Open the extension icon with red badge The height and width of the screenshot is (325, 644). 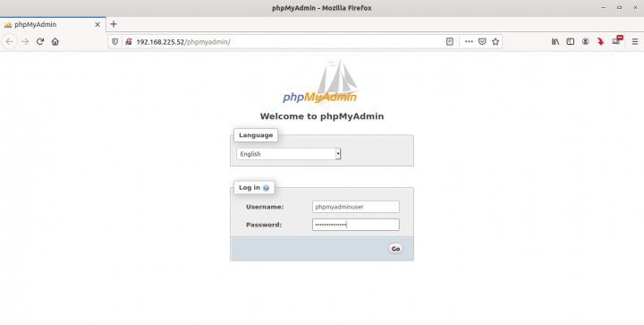[617, 40]
